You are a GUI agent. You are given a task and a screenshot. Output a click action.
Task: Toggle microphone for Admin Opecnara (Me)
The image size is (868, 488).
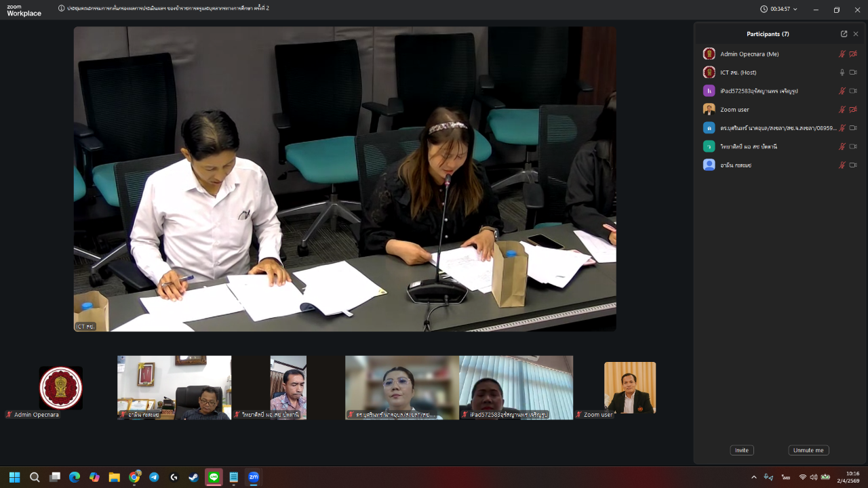[x=842, y=54]
